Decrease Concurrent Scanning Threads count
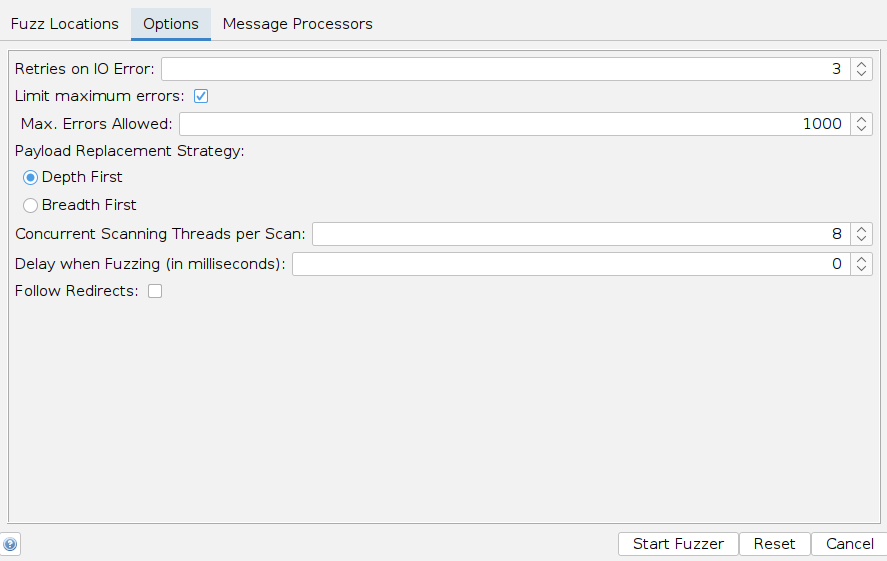887x561 pixels. coord(862,240)
